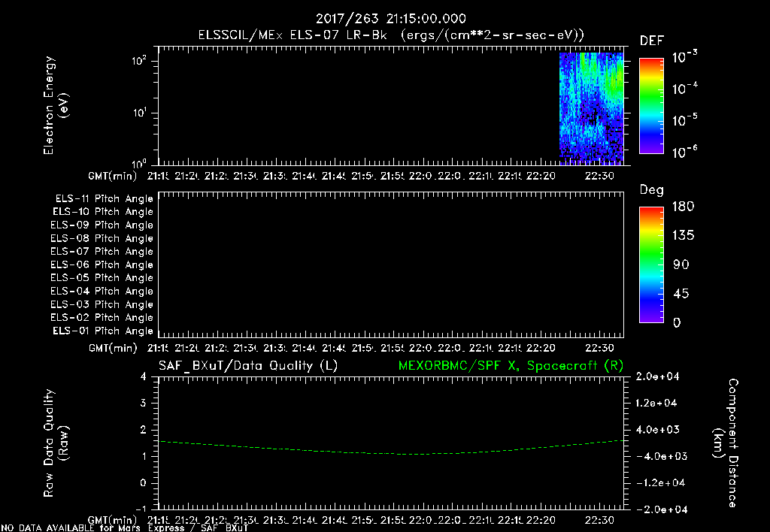Click the 22:30 time label under spectrogram
Viewport: 770px width, 532px height.
coord(599,176)
